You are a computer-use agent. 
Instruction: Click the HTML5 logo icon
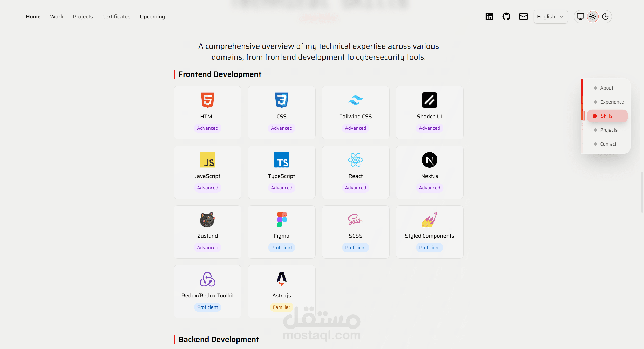click(x=207, y=100)
